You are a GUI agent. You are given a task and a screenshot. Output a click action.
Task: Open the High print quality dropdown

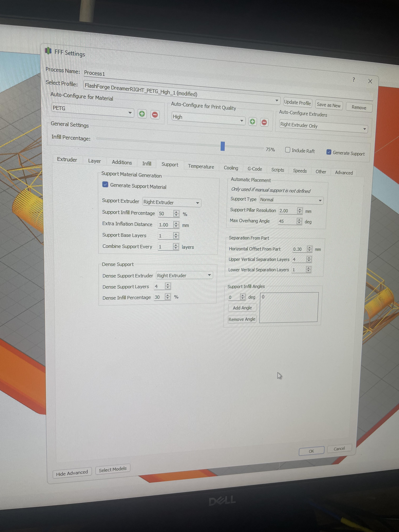[208, 119]
